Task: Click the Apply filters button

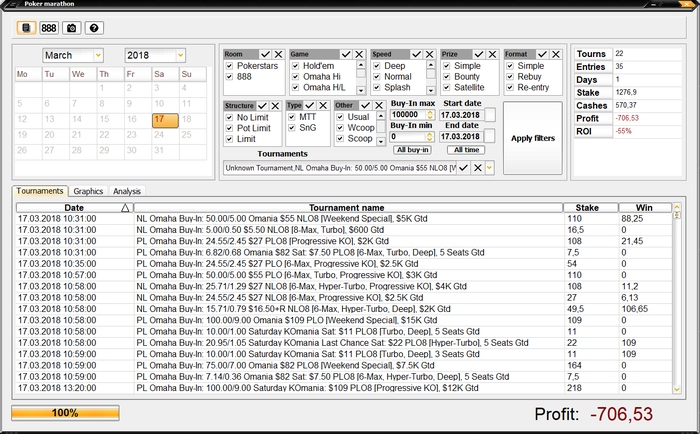Action: (533, 138)
